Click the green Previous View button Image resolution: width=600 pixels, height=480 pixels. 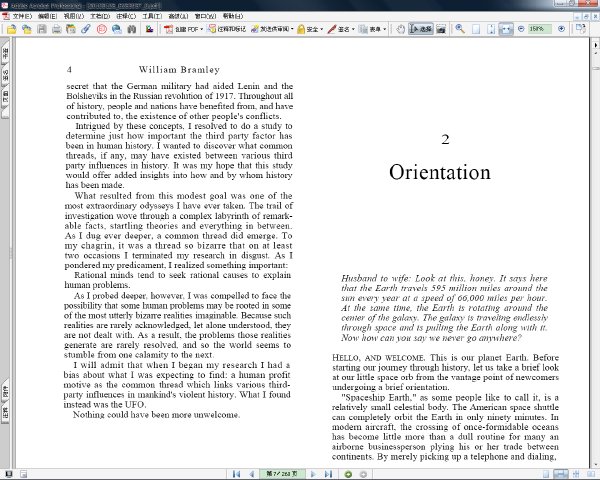click(x=348, y=474)
